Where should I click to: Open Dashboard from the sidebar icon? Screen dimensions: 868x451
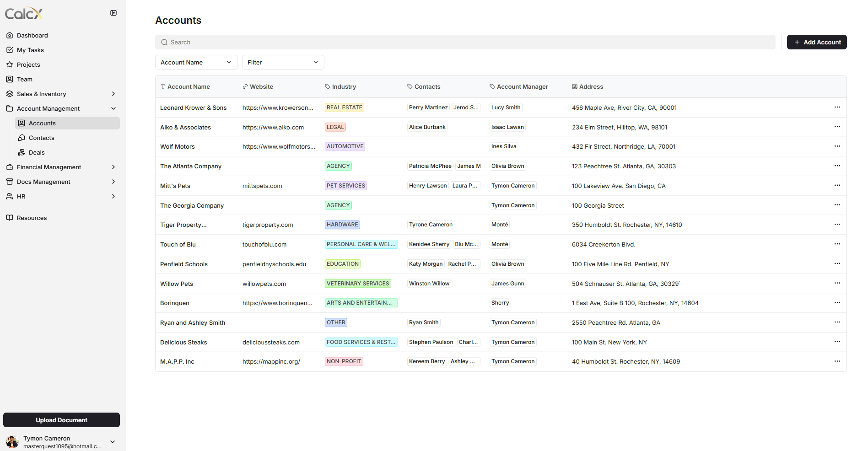(10, 35)
